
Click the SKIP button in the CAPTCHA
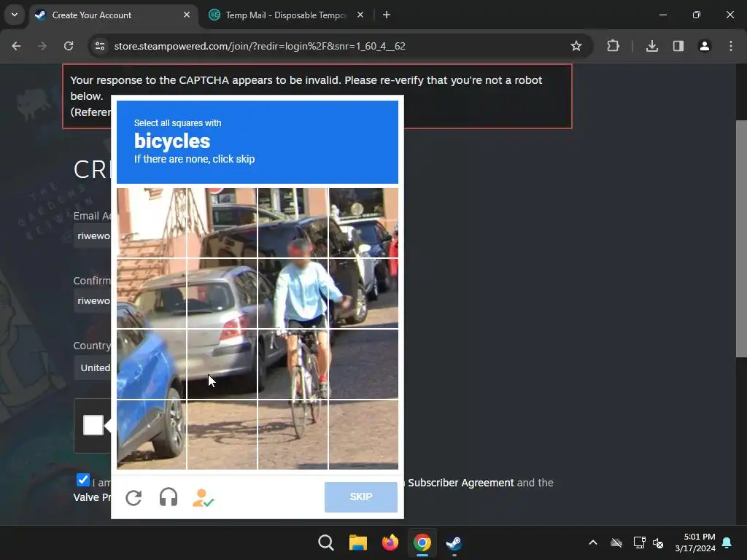(x=360, y=497)
